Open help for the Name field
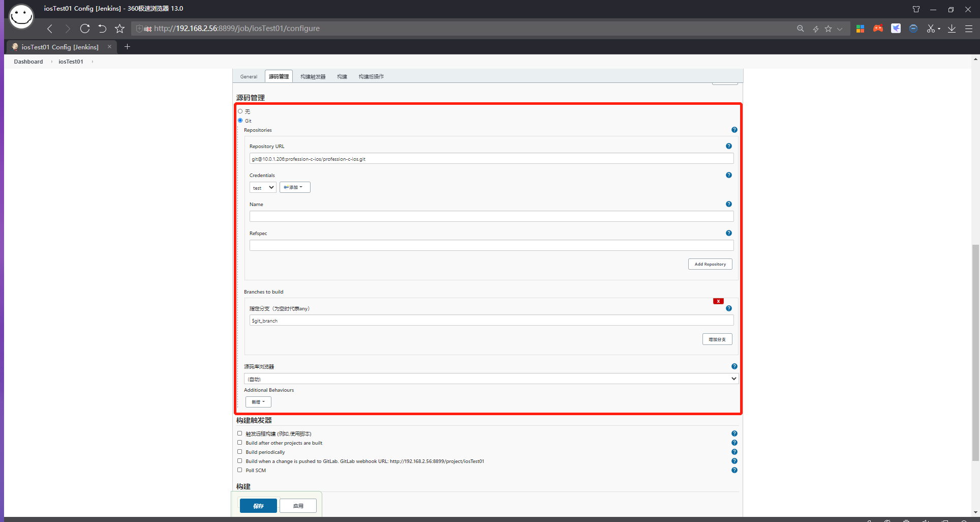The height and width of the screenshot is (522, 980). tap(728, 204)
